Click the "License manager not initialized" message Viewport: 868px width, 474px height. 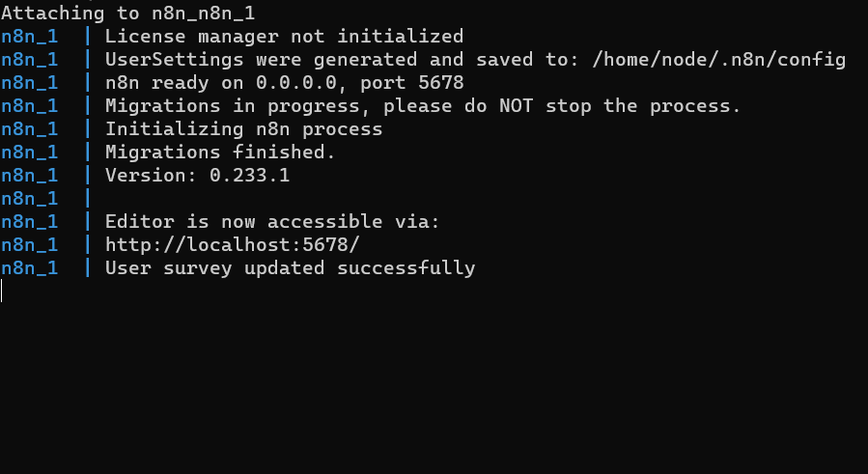284,37
